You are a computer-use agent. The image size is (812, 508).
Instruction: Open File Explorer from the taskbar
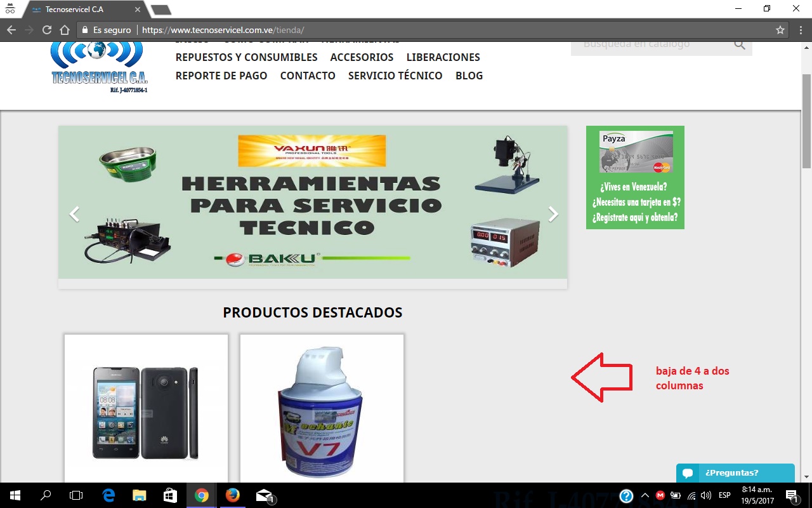[x=140, y=496]
